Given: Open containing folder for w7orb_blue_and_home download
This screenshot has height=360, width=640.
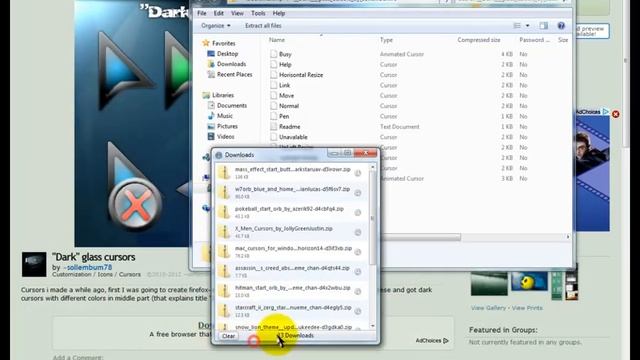Looking at the screenshot, I should pos(358,193).
